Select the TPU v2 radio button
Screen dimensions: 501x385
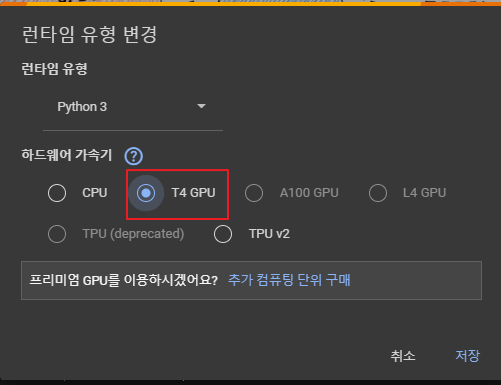coord(223,234)
